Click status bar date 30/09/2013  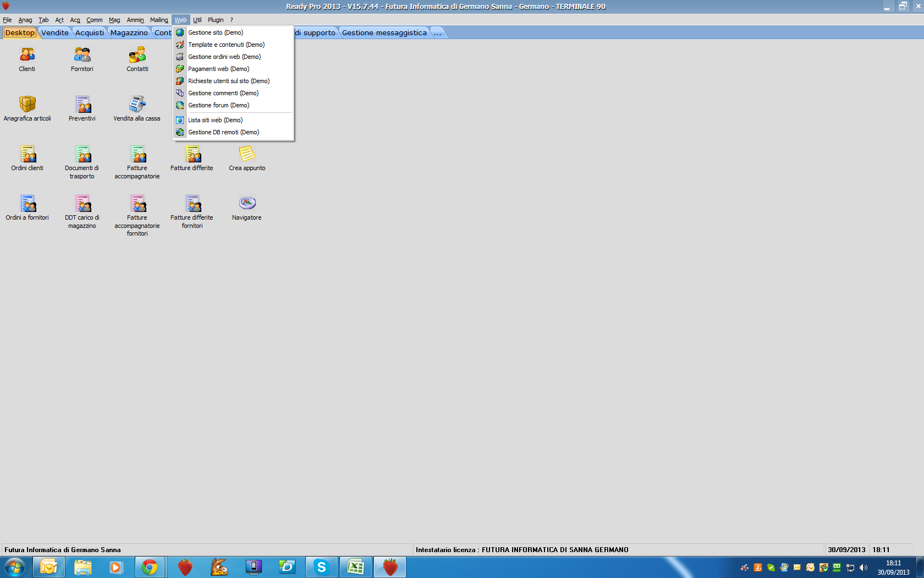846,550
